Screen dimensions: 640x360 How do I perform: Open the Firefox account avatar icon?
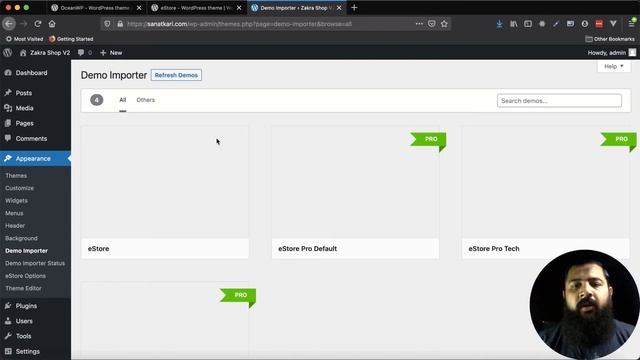click(585, 24)
